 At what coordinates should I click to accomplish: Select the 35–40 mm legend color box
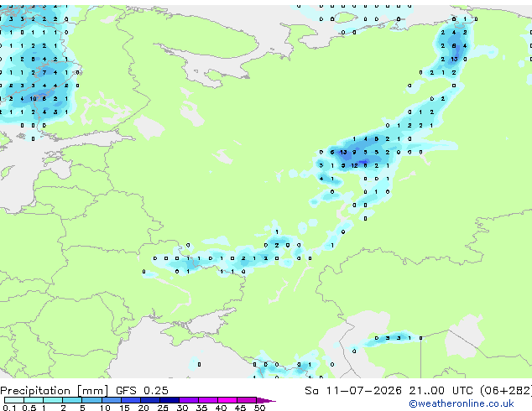coord(207,400)
